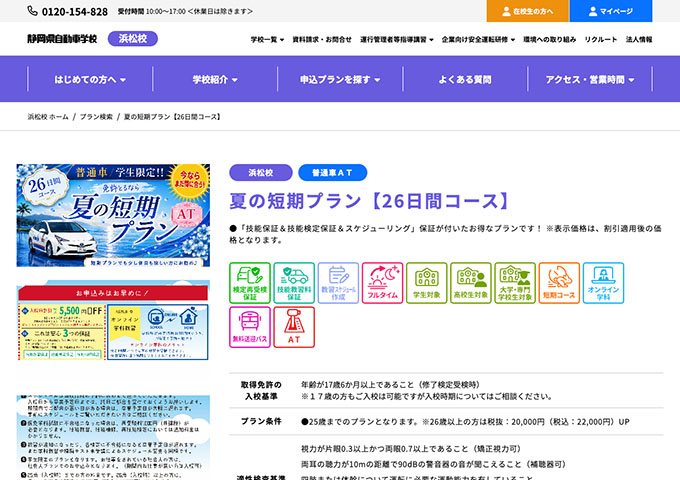Viewport: 680px width, 480px height.
Task: Click the purple 浜松校 tag above the title
Action: tap(261, 173)
